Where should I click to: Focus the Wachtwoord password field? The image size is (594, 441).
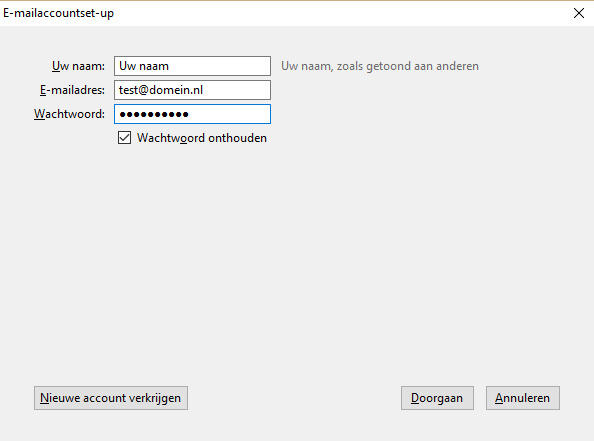pyautogui.click(x=192, y=114)
